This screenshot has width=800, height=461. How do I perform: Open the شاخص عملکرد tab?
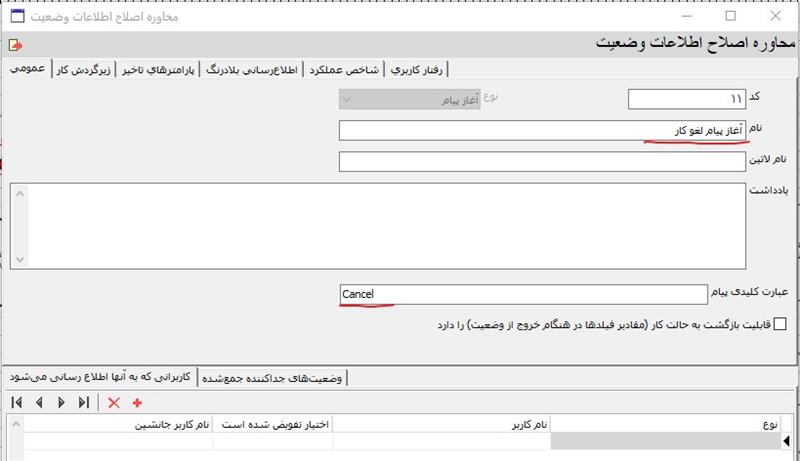pos(342,70)
